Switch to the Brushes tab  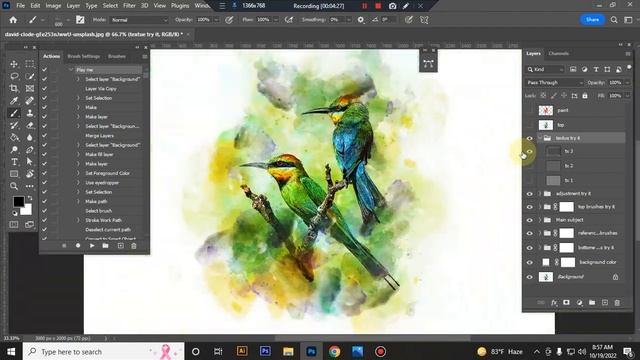click(x=117, y=56)
